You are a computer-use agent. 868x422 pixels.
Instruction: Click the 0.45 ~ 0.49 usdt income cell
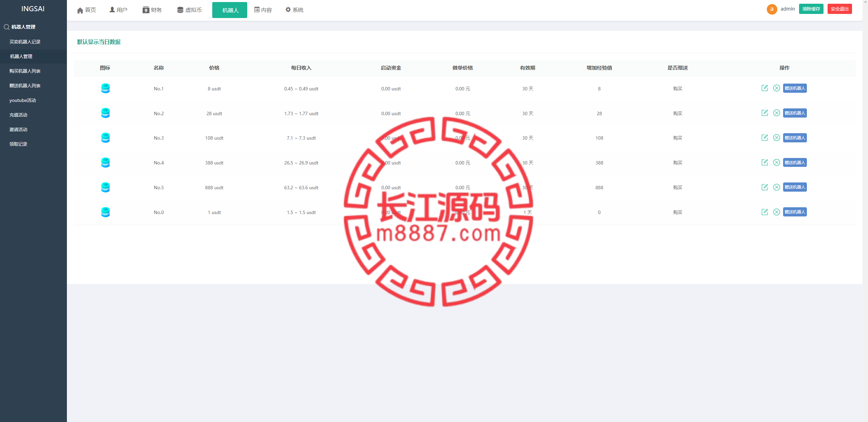click(301, 89)
